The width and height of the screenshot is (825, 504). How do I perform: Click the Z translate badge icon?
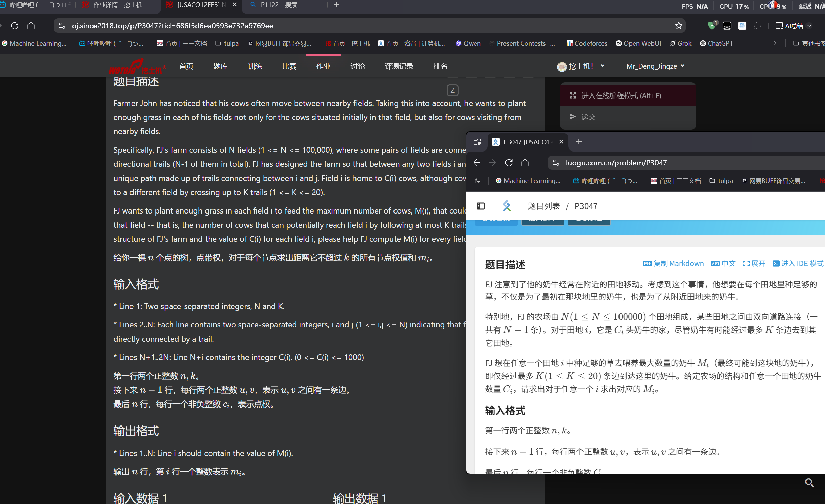pyautogui.click(x=452, y=90)
